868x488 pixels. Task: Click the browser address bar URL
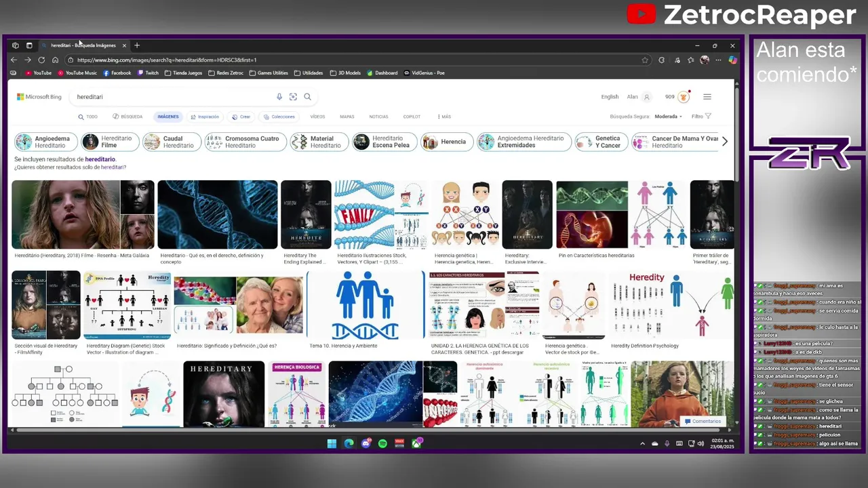click(x=353, y=60)
